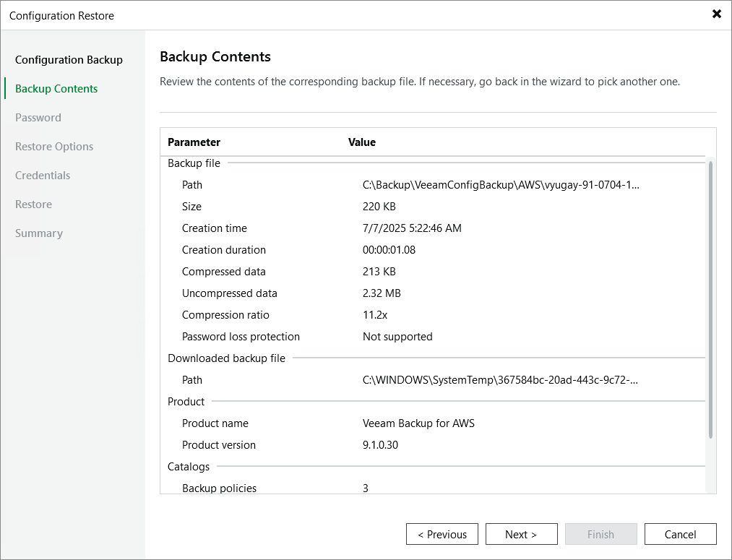Navigate to the Configuration Backup step
732x560 pixels.
click(69, 59)
